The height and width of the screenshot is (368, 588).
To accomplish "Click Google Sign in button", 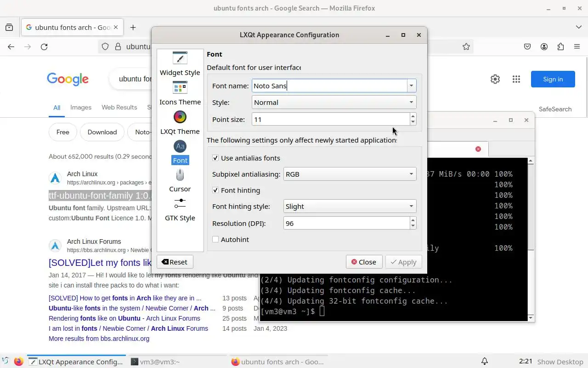I will click(x=553, y=79).
